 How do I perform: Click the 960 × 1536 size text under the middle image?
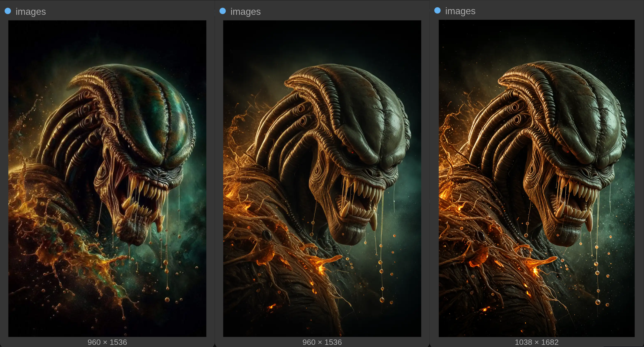tap(322, 342)
